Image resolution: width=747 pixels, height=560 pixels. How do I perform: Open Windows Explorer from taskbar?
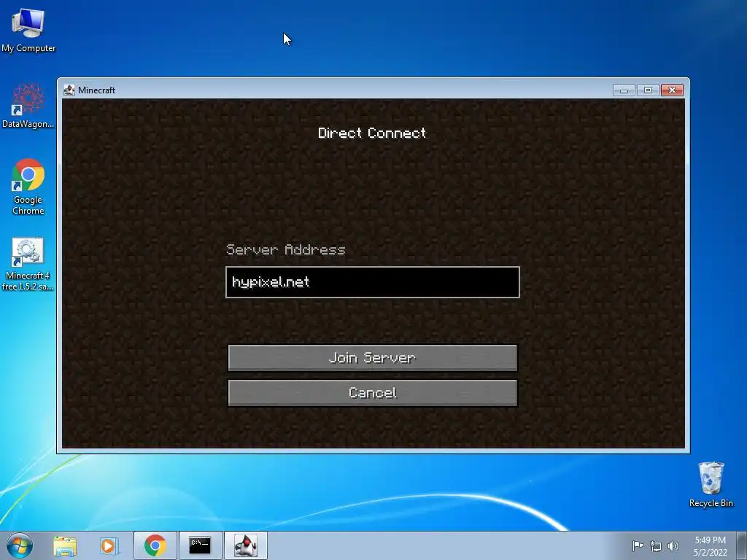65,545
